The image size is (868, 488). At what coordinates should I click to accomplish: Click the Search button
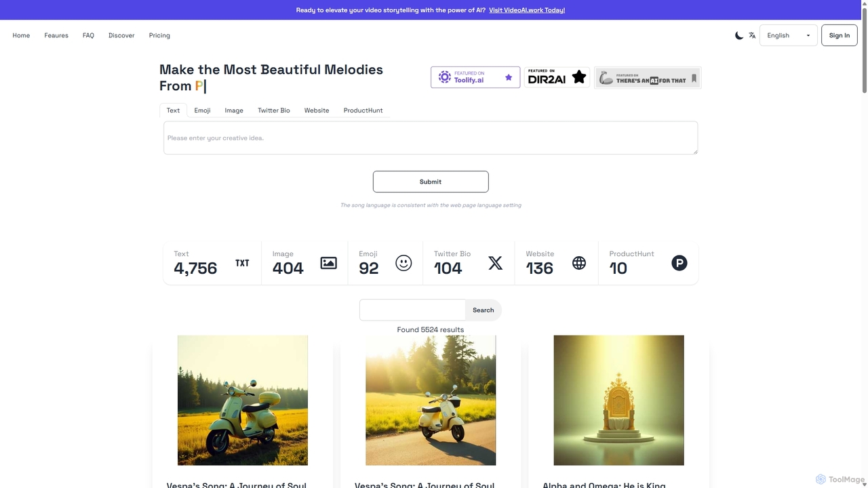click(x=484, y=310)
